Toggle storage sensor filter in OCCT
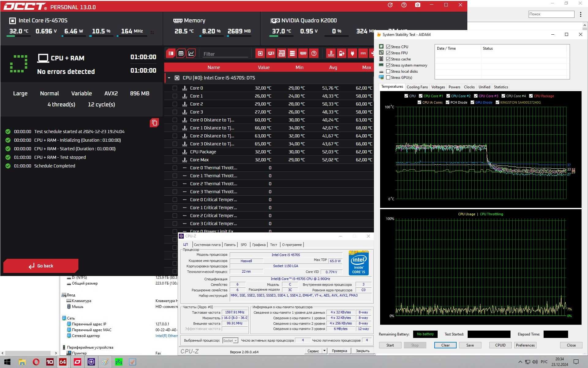The image size is (588, 368). tap(292, 53)
